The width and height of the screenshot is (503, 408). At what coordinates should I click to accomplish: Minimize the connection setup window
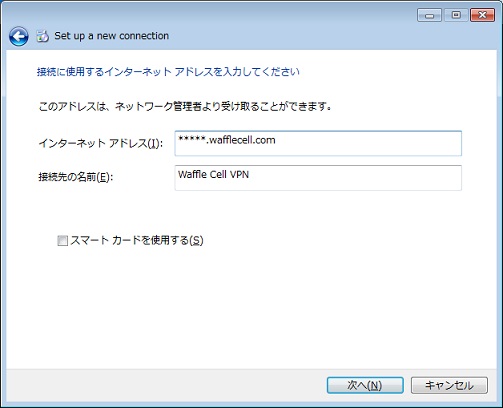pos(429,15)
